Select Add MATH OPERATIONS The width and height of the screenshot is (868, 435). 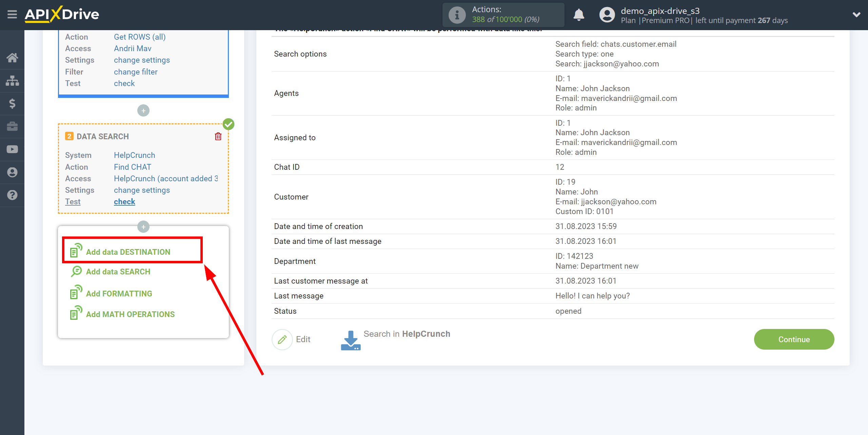coord(131,314)
